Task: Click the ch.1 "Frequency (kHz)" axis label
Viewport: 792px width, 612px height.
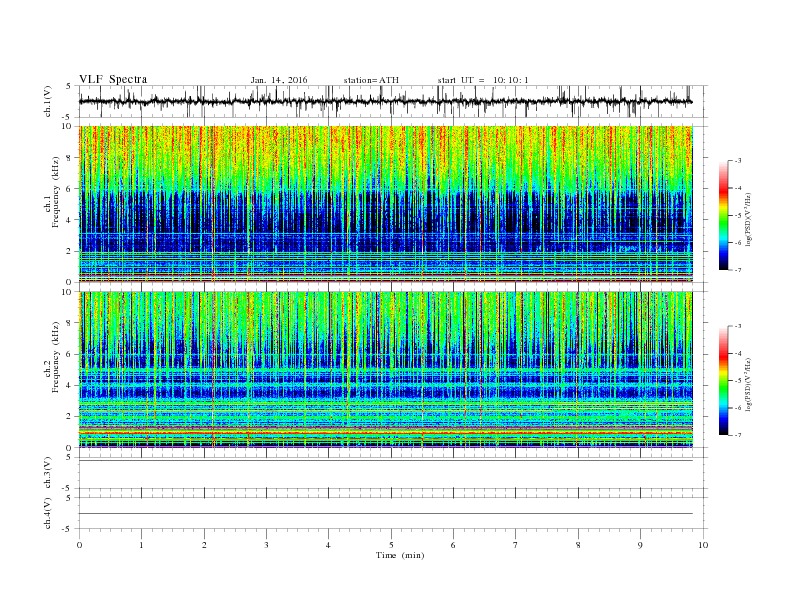Action: [x=56, y=192]
